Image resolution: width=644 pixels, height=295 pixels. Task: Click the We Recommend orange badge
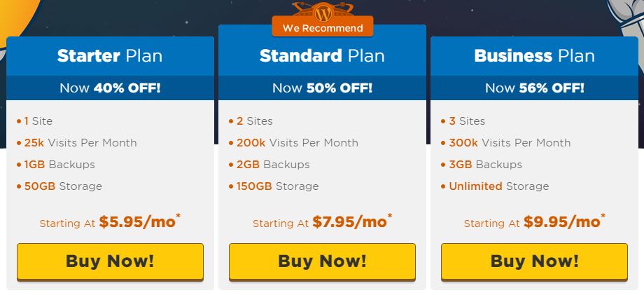(x=323, y=27)
